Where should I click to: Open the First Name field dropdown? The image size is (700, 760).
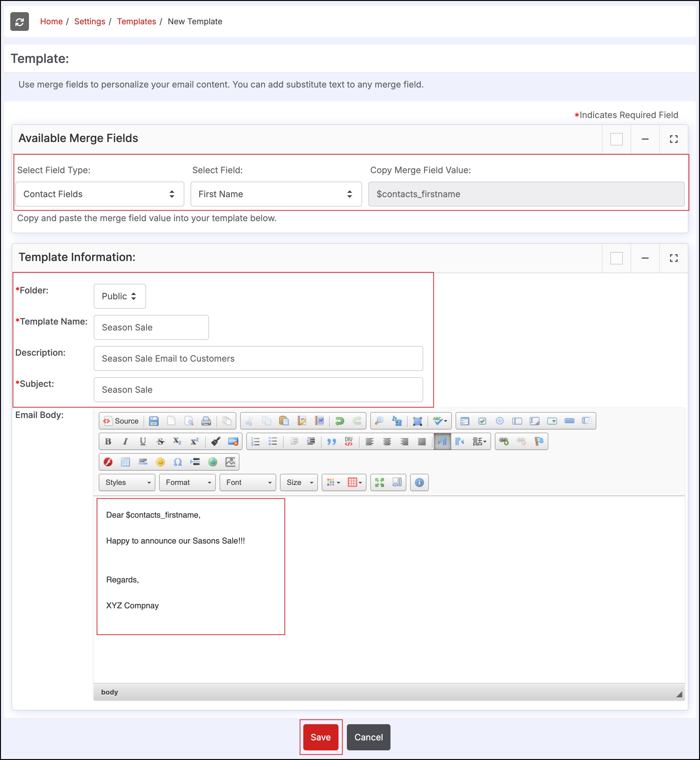[x=276, y=194]
